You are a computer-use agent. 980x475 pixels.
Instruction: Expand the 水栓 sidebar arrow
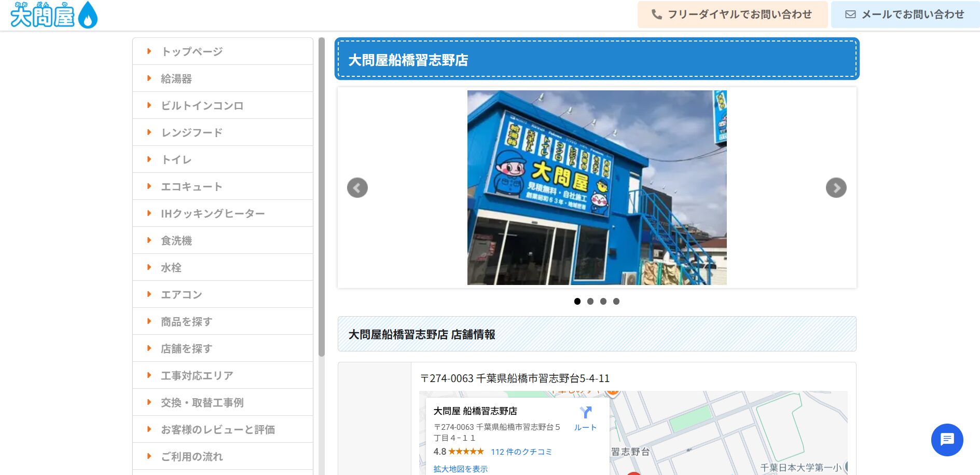pyautogui.click(x=149, y=267)
